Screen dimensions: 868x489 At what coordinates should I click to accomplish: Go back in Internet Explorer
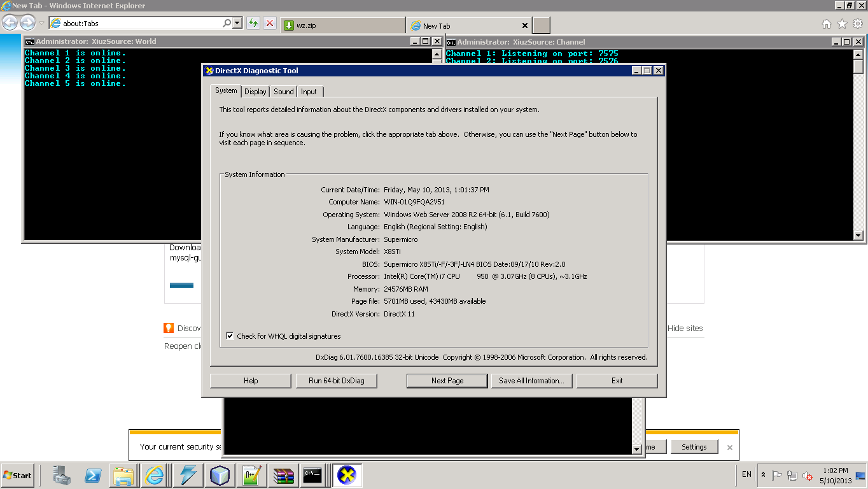pyautogui.click(x=10, y=24)
